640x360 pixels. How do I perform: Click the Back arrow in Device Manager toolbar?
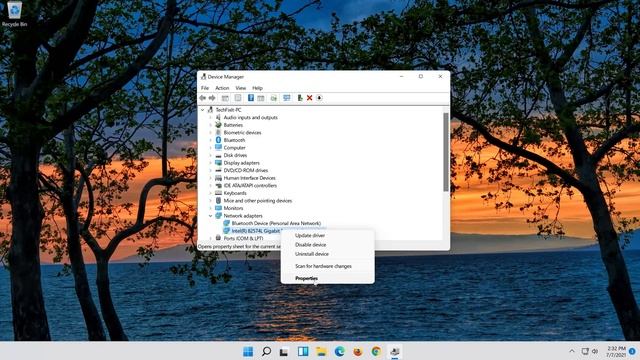[x=203, y=98]
